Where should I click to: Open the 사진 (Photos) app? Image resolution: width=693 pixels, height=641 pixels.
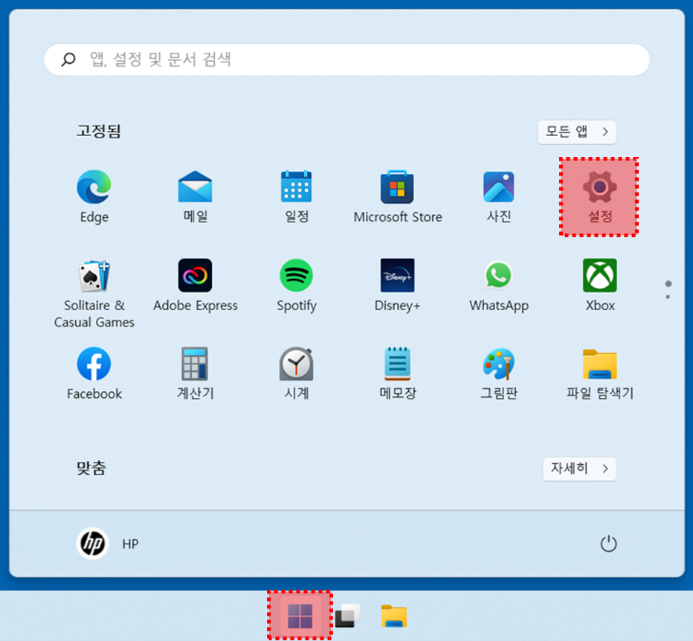point(499,196)
